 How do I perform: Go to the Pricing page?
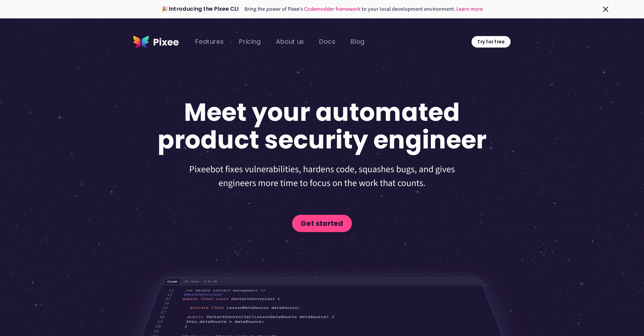(250, 42)
